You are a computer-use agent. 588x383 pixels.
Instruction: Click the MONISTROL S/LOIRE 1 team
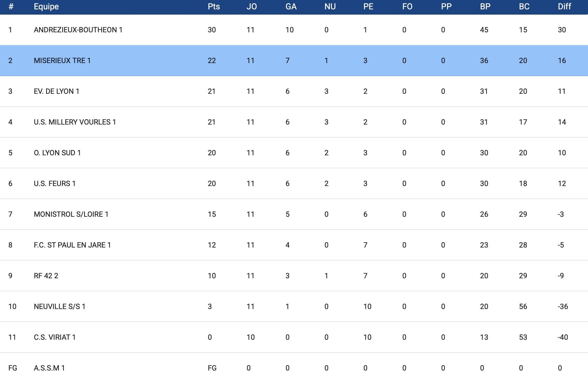pos(71,214)
